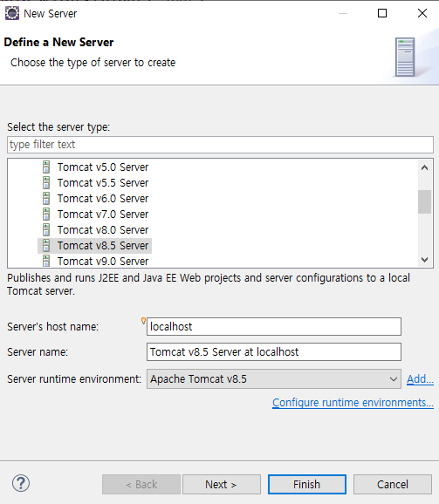Image resolution: width=439 pixels, height=504 pixels.
Task: Click the Add... runtime link
Action: [420, 379]
